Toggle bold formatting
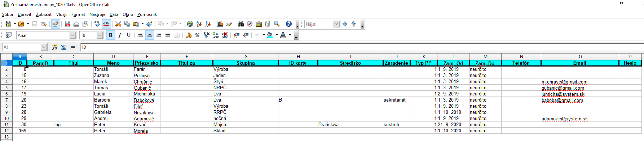The image size is (644, 141). 111,35
